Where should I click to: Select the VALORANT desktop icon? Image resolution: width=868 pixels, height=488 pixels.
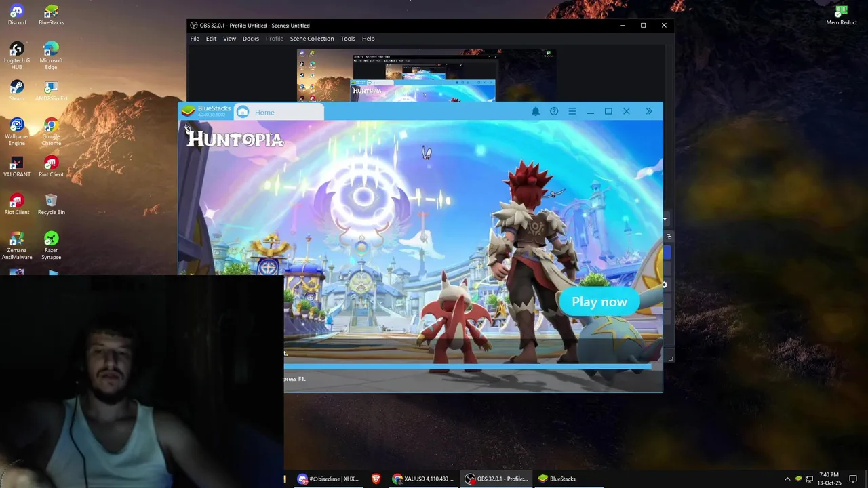pos(17,167)
